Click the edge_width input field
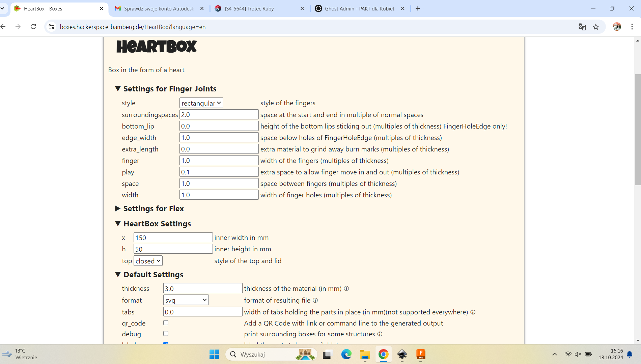 point(219,137)
